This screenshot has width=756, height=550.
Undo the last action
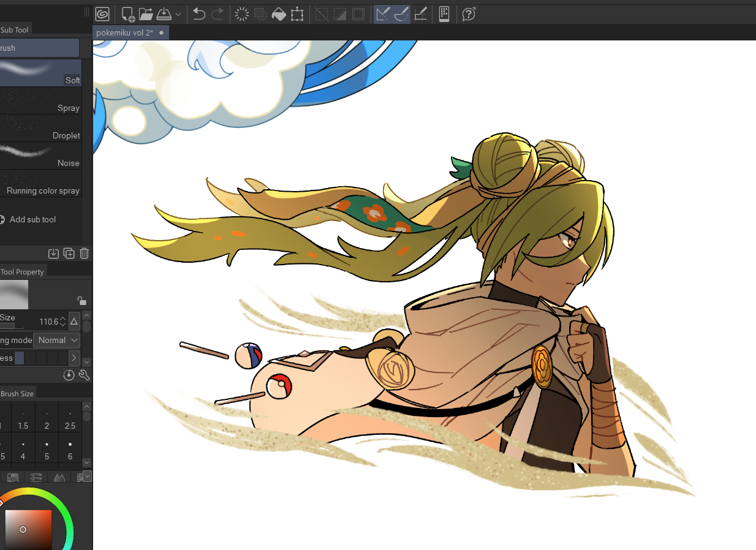(199, 14)
